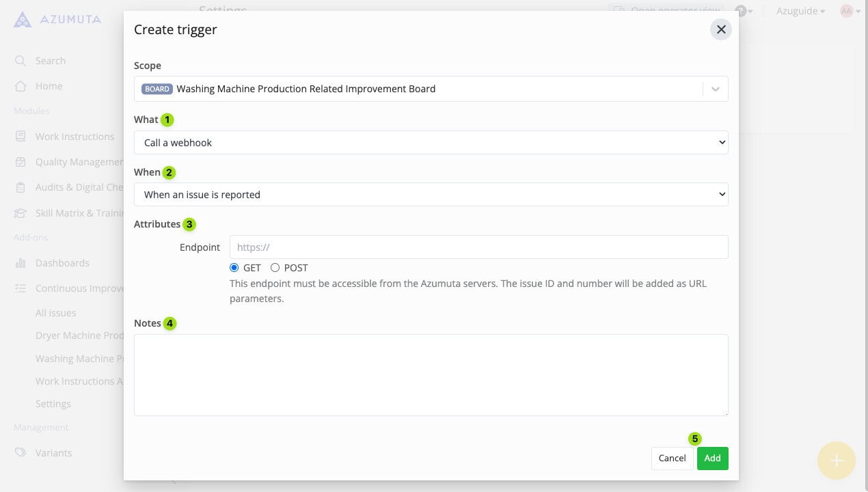Click the green Add button

coord(712,459)
